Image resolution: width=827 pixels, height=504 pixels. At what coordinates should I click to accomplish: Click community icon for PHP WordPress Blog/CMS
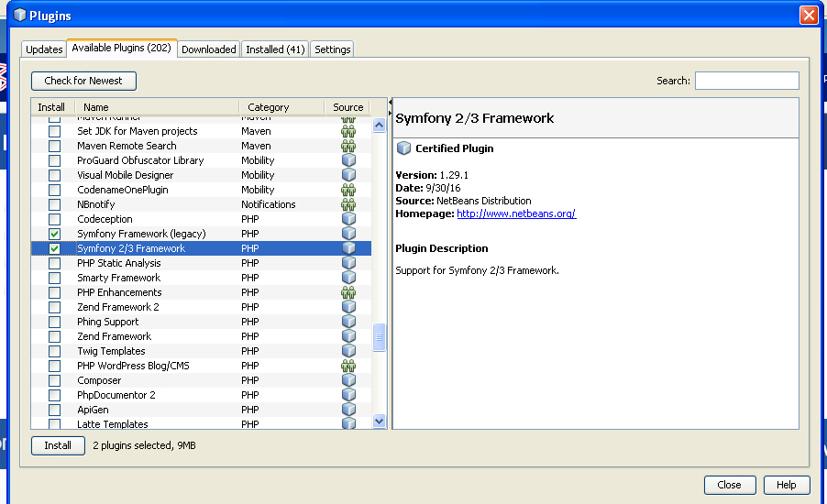pyautogui.click(x=348, y=366)
